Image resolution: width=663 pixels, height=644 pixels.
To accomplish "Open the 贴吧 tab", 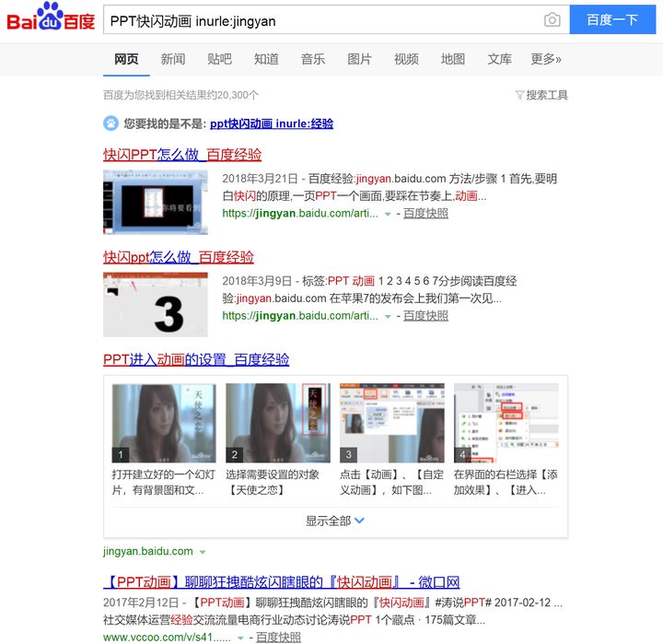I will tap(219, 59).
